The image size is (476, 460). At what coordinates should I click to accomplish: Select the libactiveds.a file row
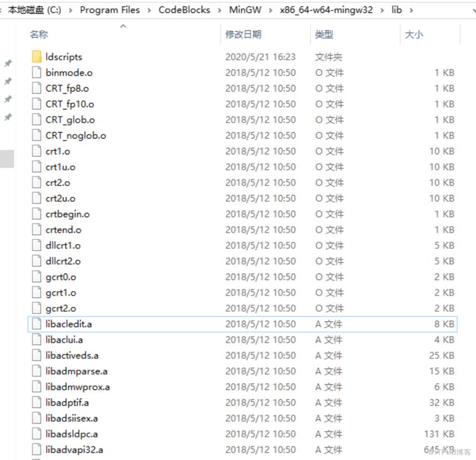point(243,355)
